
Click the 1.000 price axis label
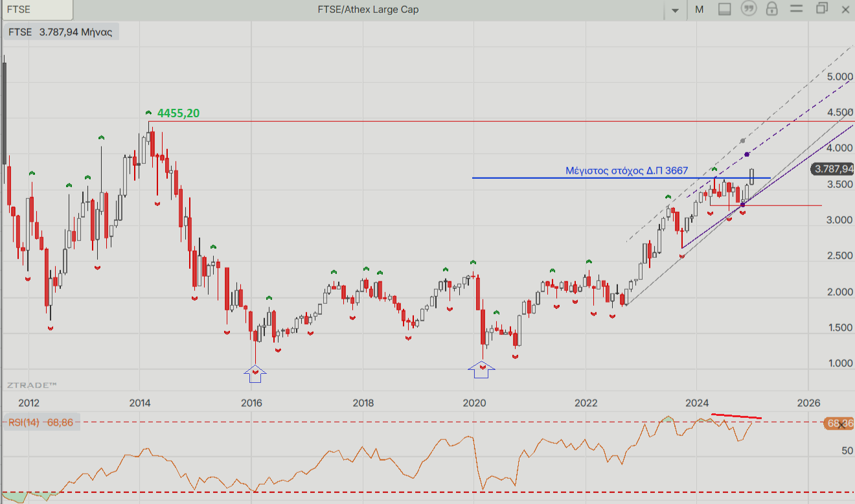pos(840,363)
